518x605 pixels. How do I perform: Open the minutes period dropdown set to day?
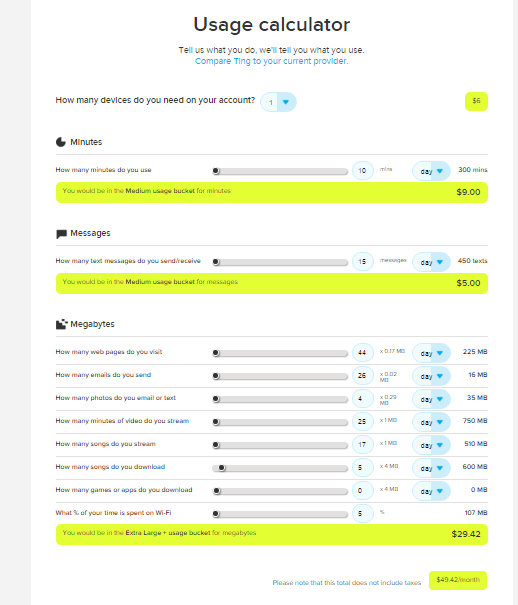point(431,171)
